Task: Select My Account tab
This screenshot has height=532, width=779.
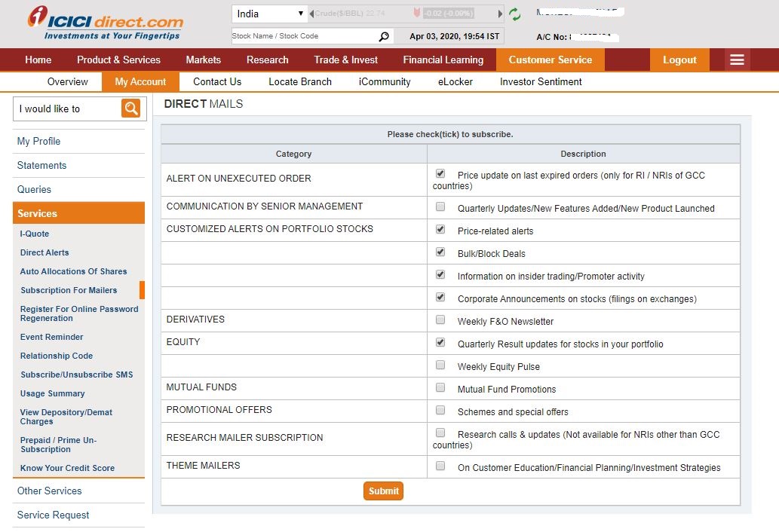Action: (x=140, y=81)
